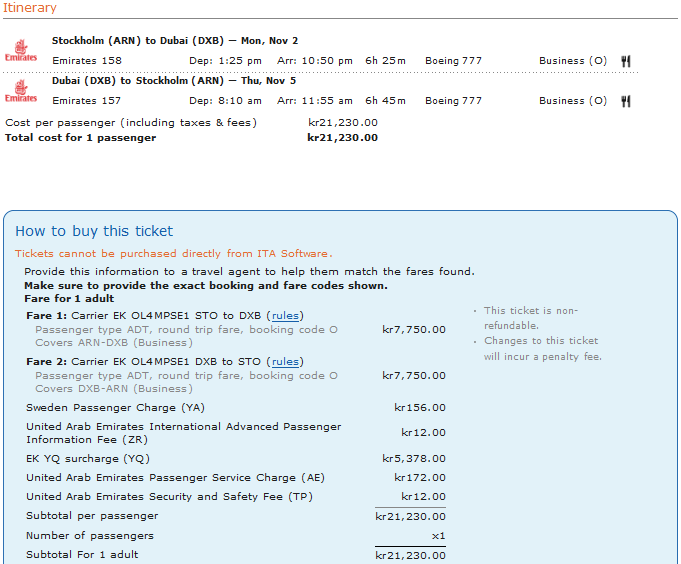Viewport: 681px width, 564px height.
Task: Click Business (O) on Emirates 157 row
Action: tap(573, 101)
